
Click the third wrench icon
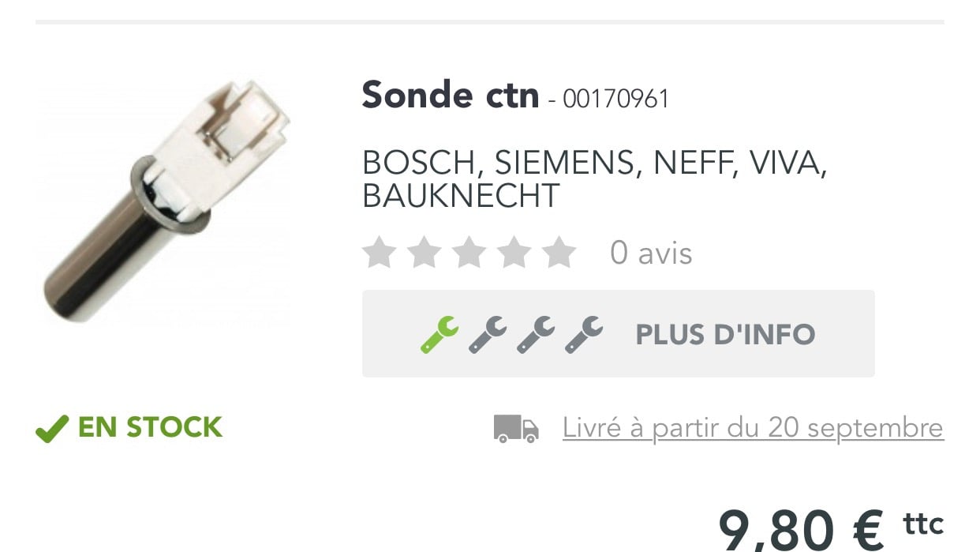[x=536, y=334]
